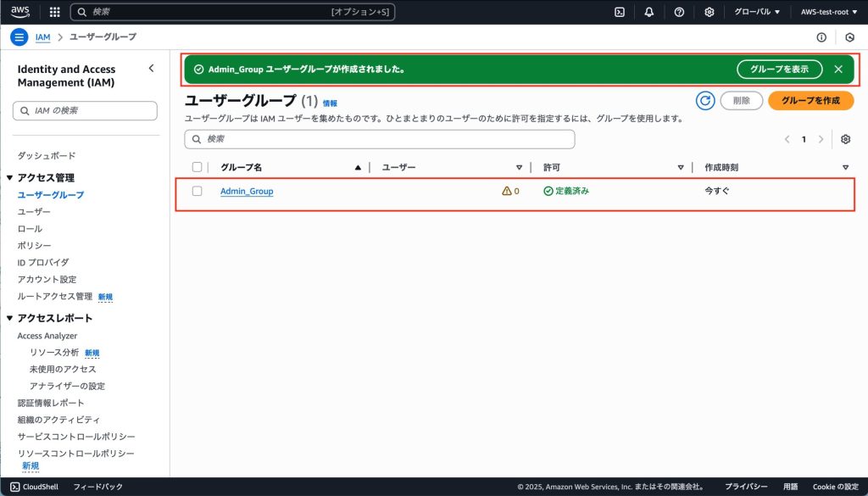
Task: Open サービスコントロールポリシー in the sidebar
Action: [76, 437]
